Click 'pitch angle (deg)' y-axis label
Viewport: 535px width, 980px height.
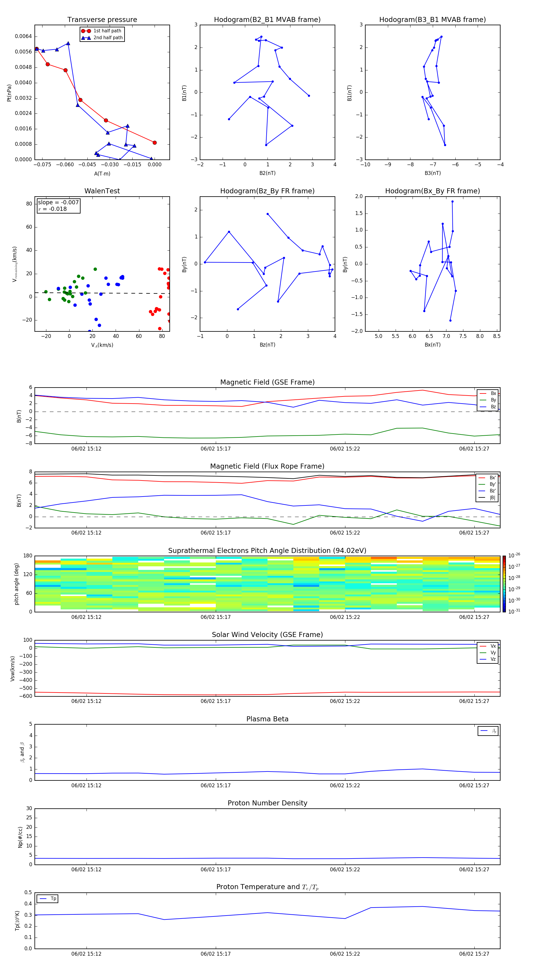tap(16, 584)
